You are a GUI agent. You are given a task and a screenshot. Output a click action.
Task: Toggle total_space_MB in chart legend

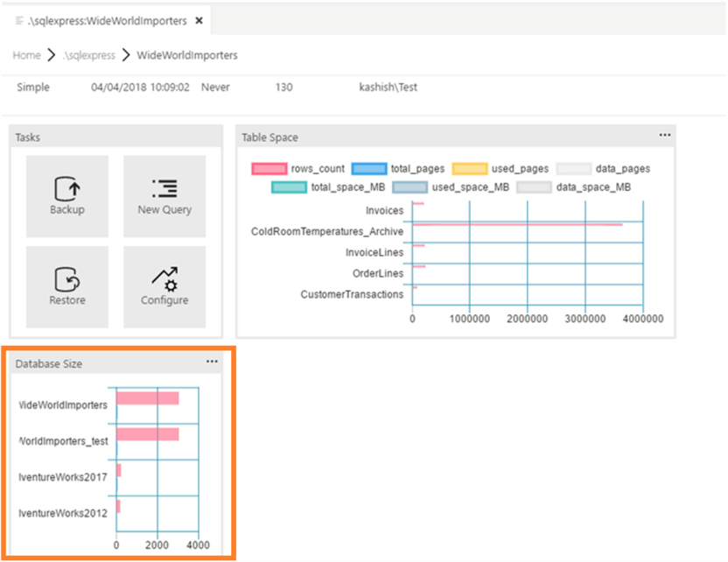pos(290,186)
